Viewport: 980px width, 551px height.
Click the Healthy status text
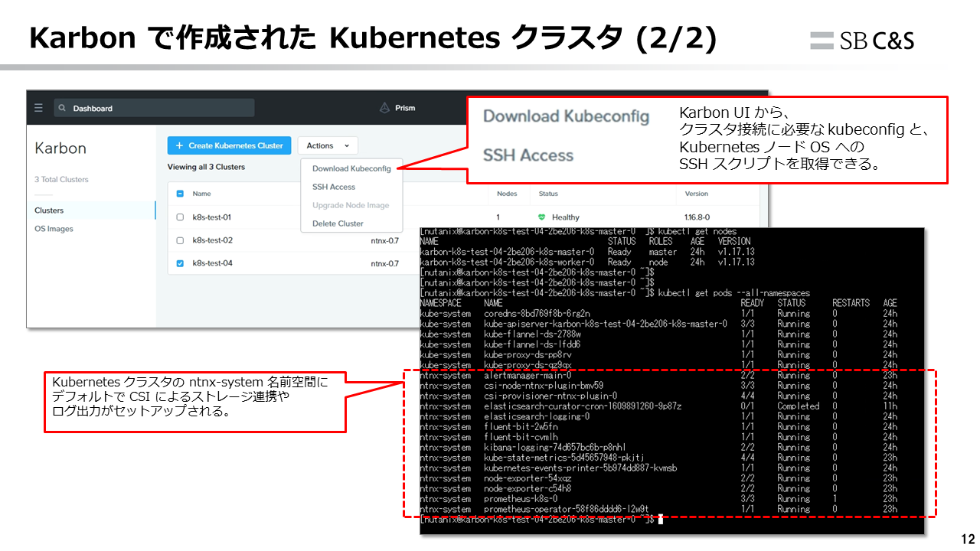click(x=566, y=217)
